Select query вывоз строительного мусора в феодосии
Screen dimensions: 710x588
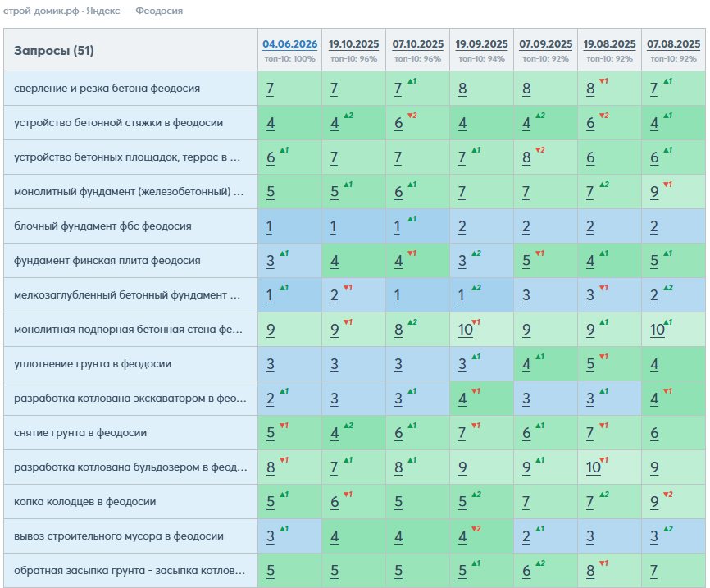119,536
